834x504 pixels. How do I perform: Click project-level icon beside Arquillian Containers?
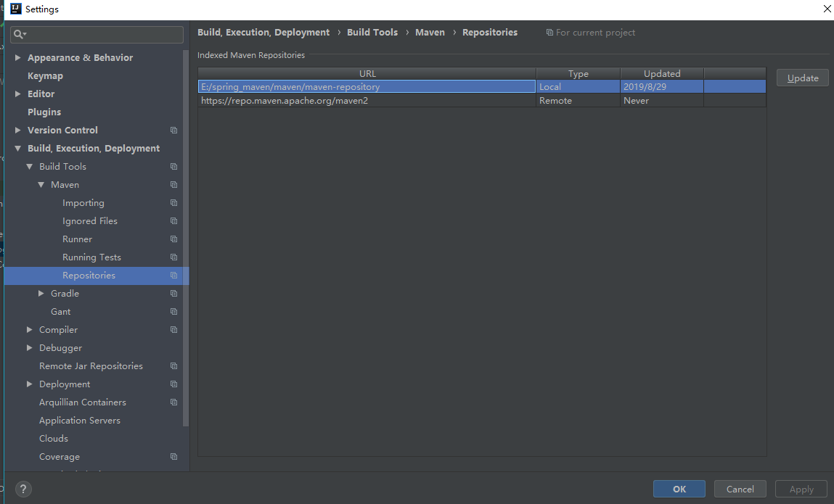pyautogui.click(x=173, y=402)
